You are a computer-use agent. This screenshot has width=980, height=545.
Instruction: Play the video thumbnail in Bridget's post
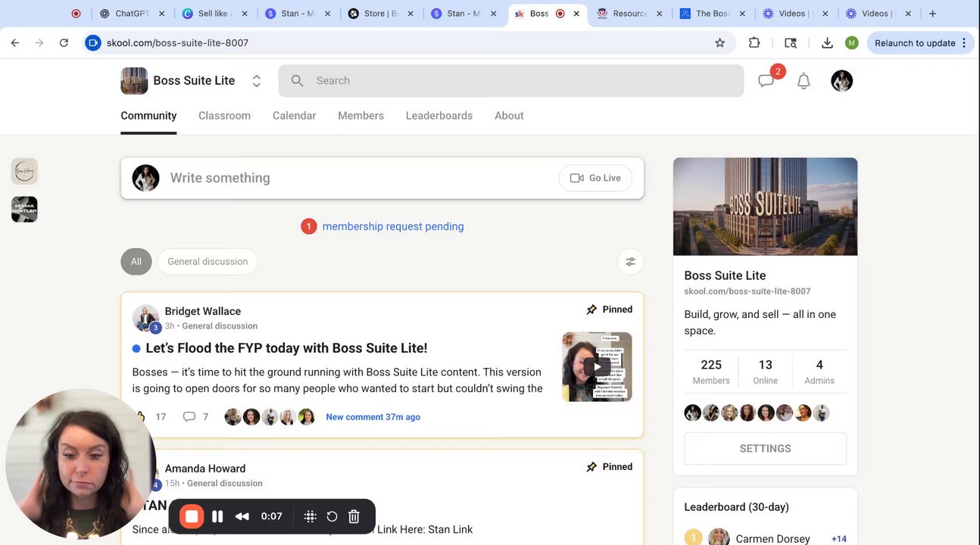pos(597,366)
